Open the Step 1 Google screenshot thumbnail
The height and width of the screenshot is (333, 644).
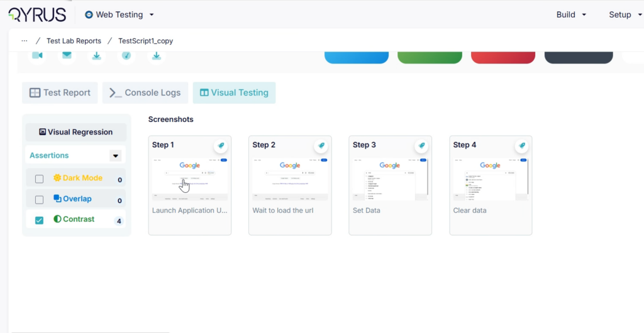[190, 179]
